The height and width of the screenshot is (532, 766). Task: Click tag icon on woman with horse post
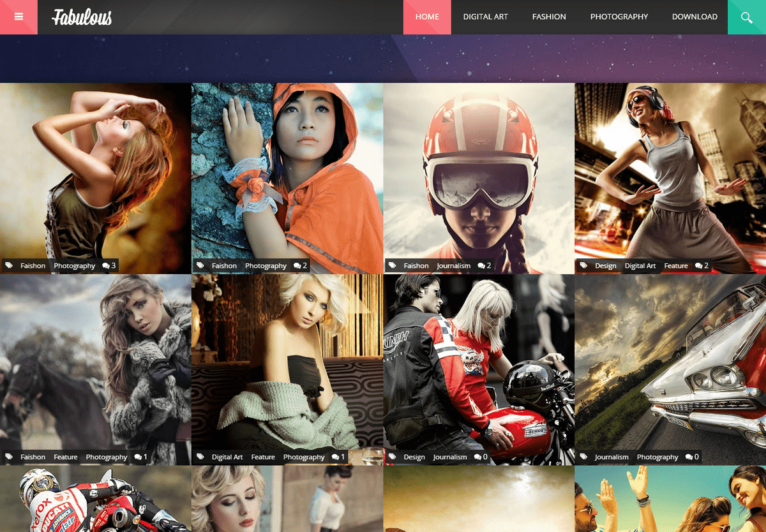10,457
